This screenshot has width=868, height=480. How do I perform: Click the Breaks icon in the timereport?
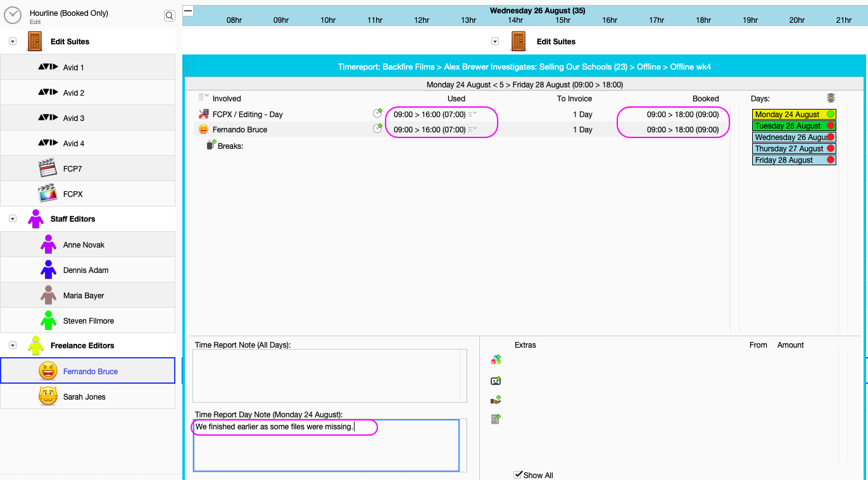click(210, 144)
